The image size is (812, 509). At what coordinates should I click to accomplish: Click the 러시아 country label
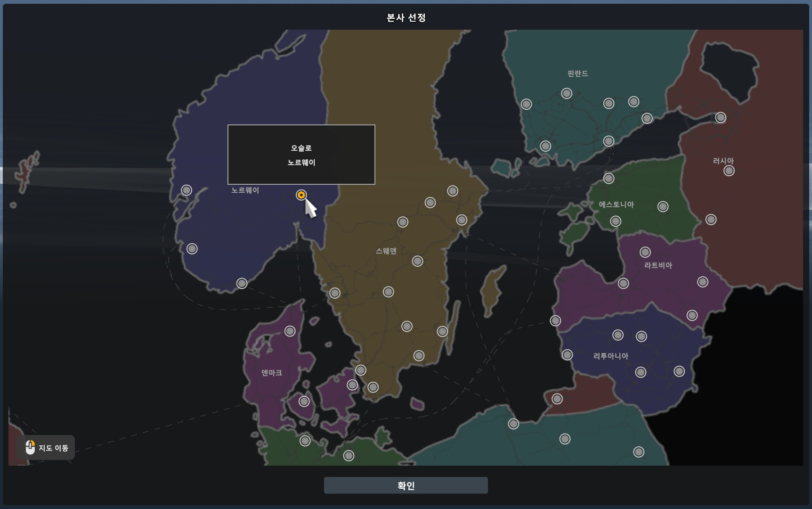pos(723,161)
